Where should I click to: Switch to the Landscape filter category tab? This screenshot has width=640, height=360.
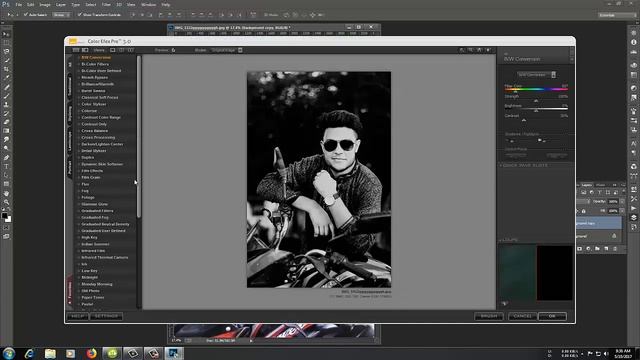(69, 141)
